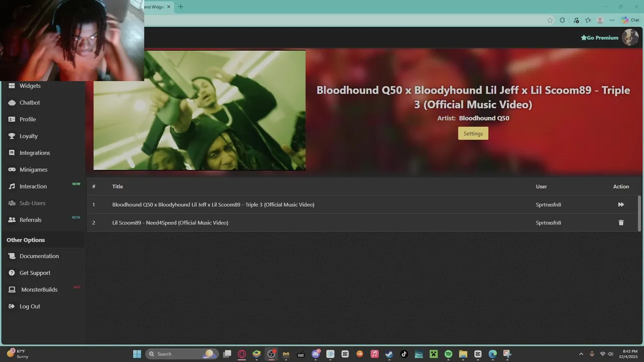Image resolution: width=644 pixels, height=362 pixels.
Task: Click the Need4Speed song title in queue
Action: click(170, 223)
